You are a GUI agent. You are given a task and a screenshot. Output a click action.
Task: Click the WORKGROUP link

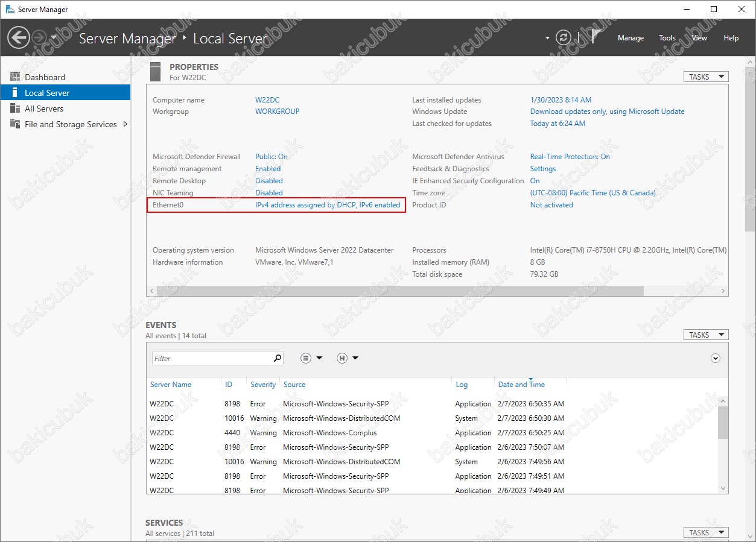tap(277, 112)
